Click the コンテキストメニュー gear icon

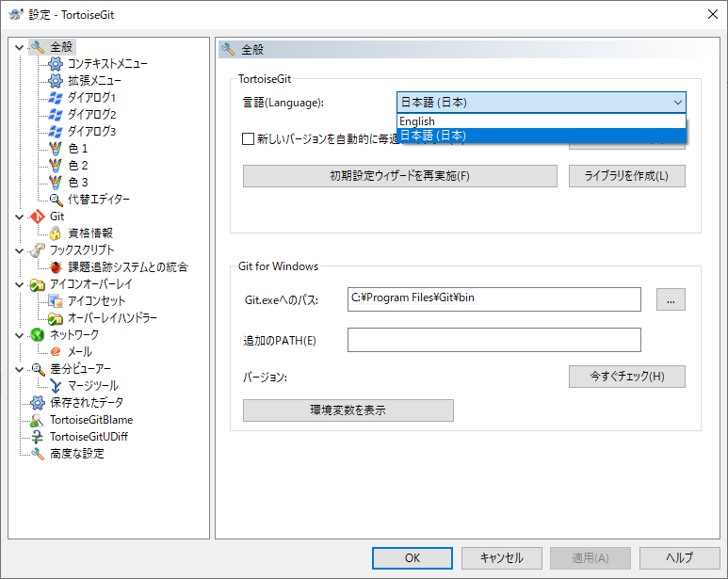tap(56, 64)
